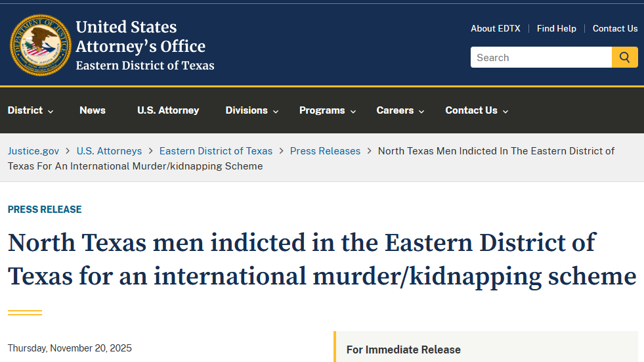
Task: Click the United States Attorney's Office title
Action: coord(140,37)
